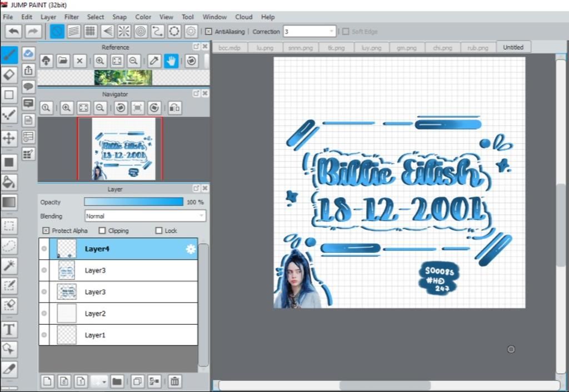Open the Layer menu

48,17
